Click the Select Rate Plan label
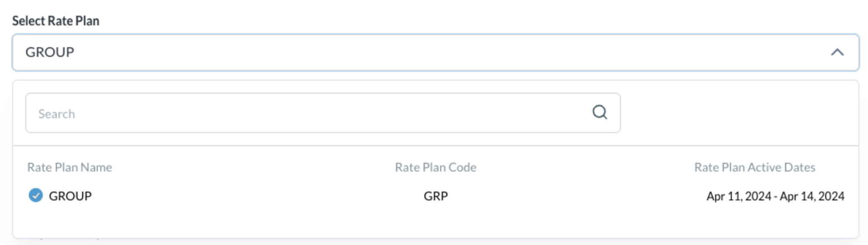 pyautogui.click(x=55, y=21)
